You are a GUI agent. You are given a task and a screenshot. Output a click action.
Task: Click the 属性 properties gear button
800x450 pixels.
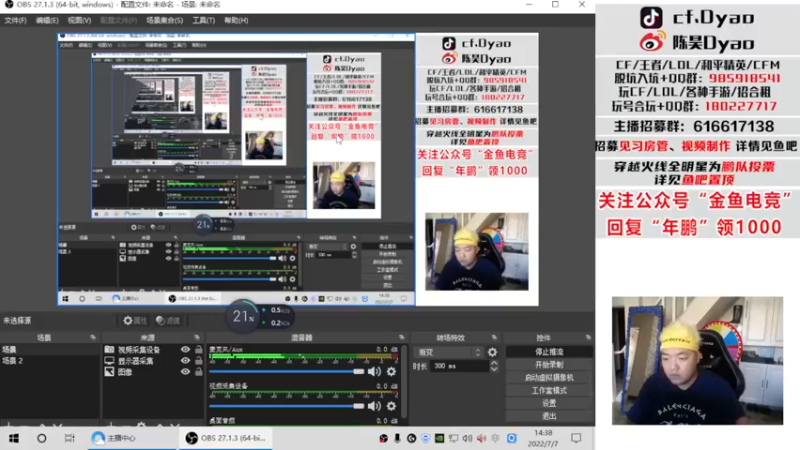pos(135,320)
